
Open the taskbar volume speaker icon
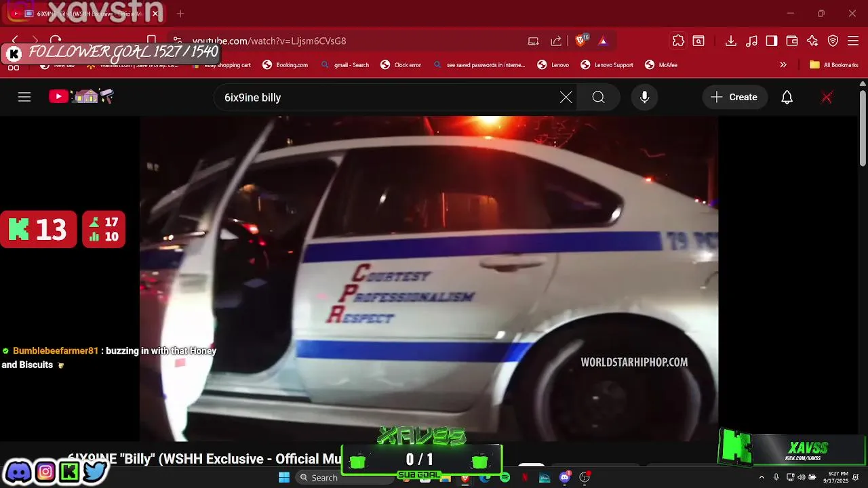(x=801, y=477)
